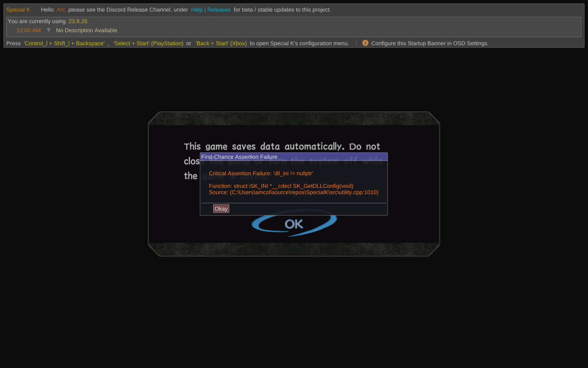Expand the No Description Available entry
The image size is (588, 368).
point(86,30)
